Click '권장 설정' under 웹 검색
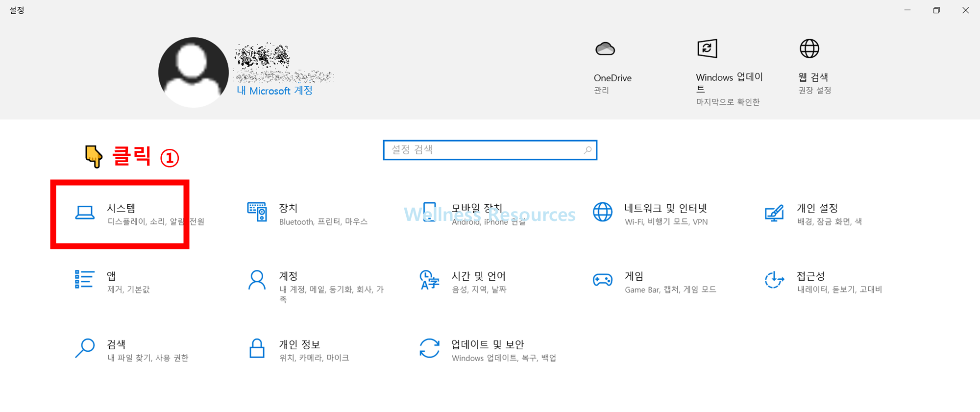Screen dimensions: 980x412 (x=815, y=90)
